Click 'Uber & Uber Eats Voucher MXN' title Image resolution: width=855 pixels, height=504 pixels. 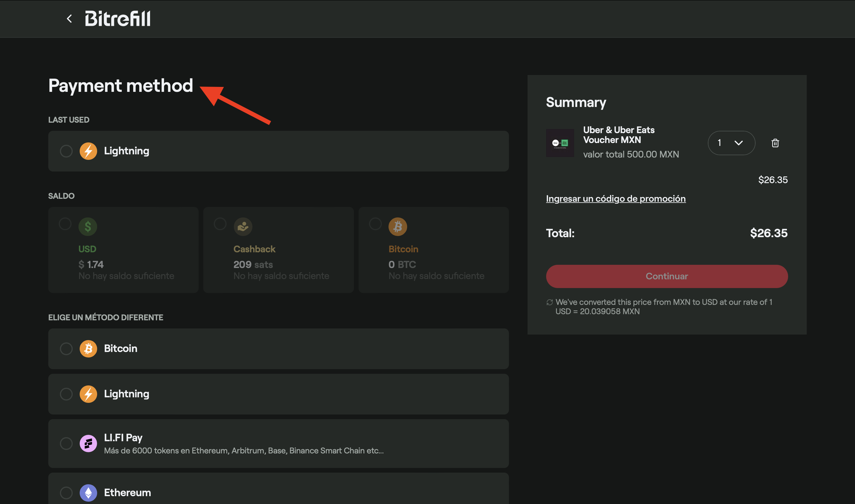(x=619, y=135)
